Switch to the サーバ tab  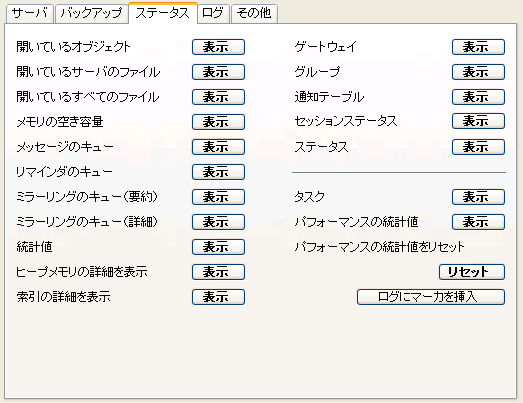(x=30, y=14)
